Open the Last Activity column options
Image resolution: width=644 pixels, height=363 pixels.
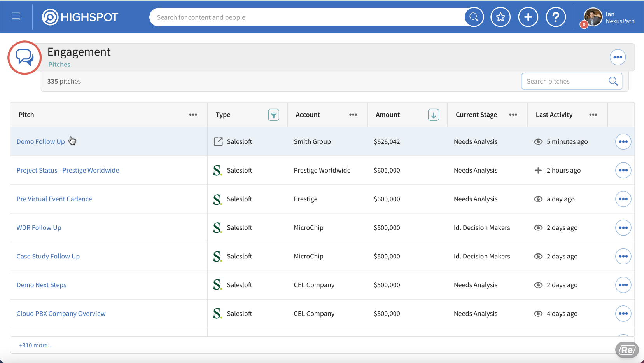[593, 115]
